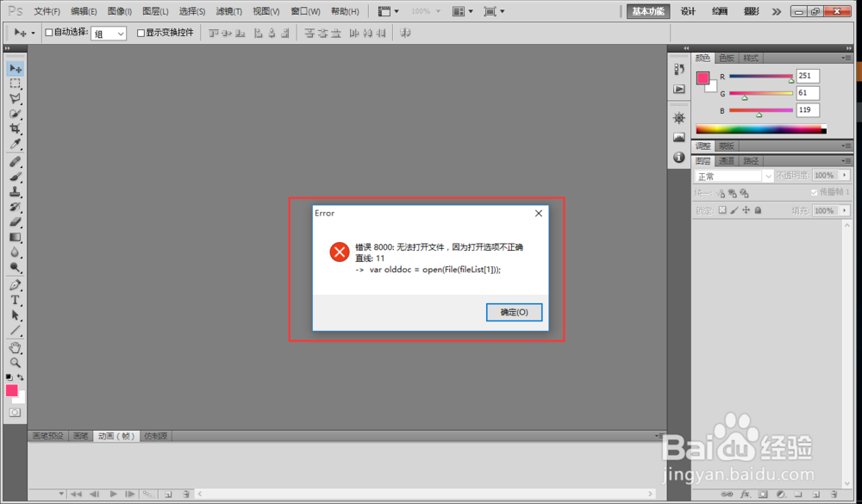Select the Zoom tool
Image resolution: width=862 pixels, height=504 pixels.
[15, 363]
